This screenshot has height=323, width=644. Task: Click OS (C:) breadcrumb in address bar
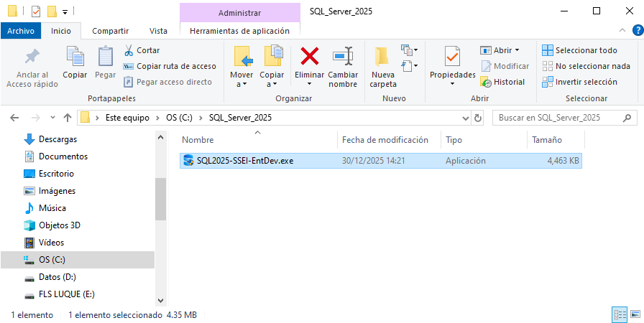[179, 118]
